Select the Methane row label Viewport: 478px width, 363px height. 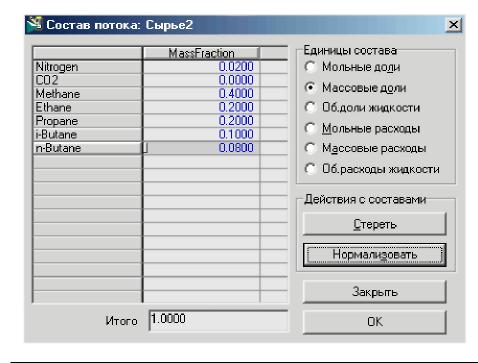click(88, 94)
